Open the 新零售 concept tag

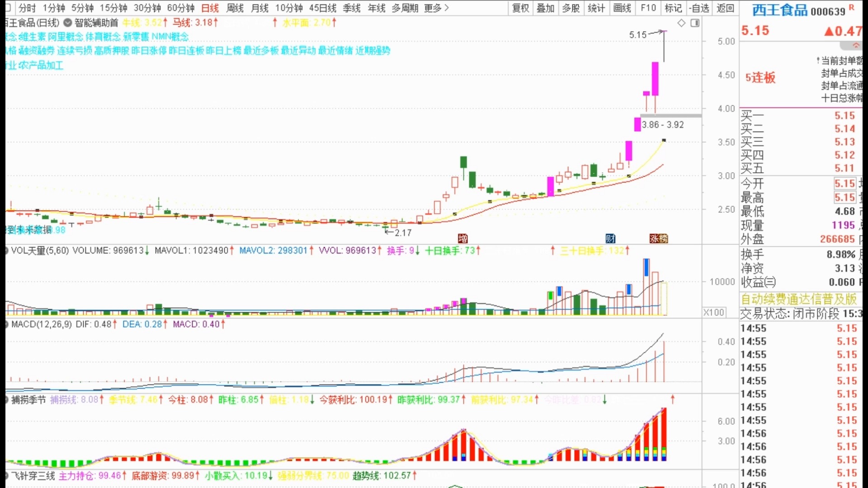(137, 37)
